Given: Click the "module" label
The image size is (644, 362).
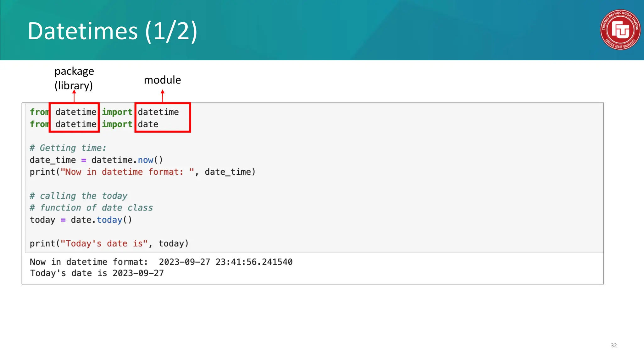Looking at the screenshot, I should tap(162, 80).
